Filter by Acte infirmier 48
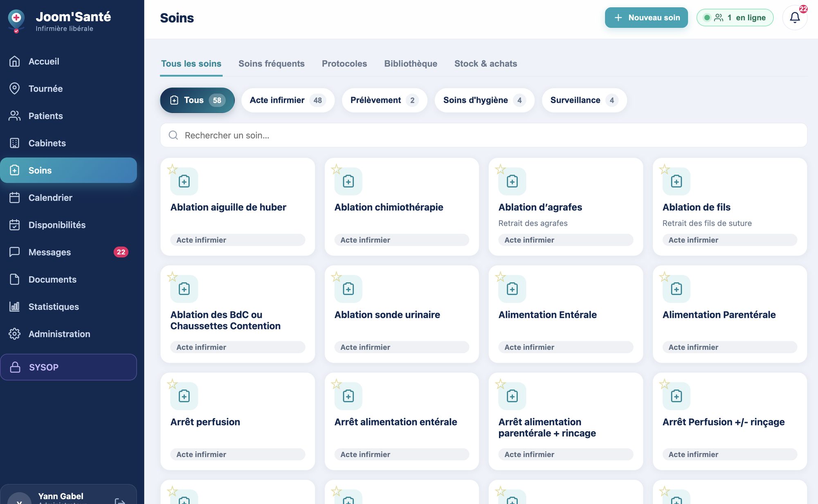Screen dimensions: 818x504 (x=288, y=100)
